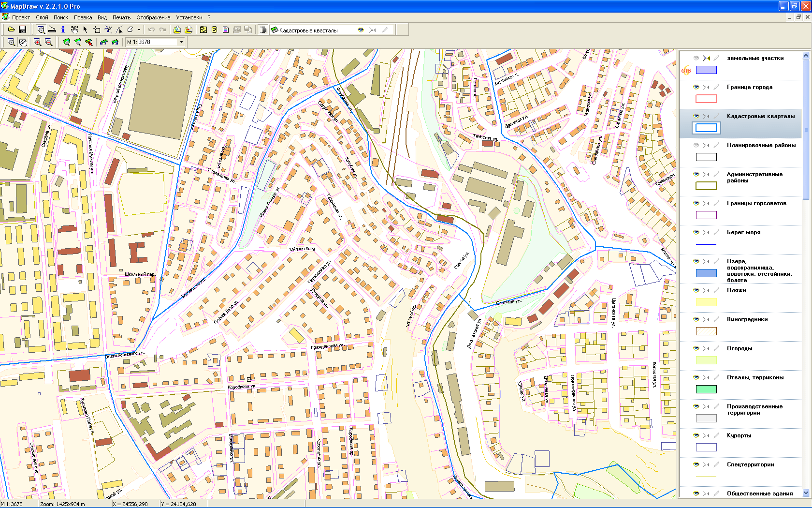Select the Курорты layer label
This screenshot has height=508, width=812.
pyautogui.click(x=739, y=435)
